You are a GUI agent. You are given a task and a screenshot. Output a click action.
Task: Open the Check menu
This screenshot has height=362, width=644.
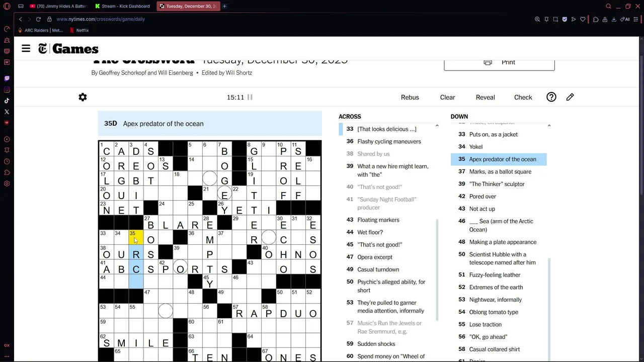523,97
